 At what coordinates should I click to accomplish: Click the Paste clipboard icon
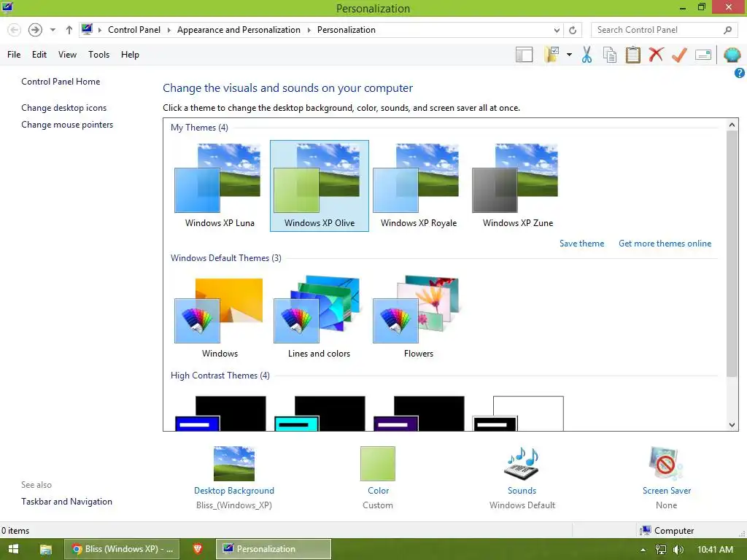click(x=632, y=55)
